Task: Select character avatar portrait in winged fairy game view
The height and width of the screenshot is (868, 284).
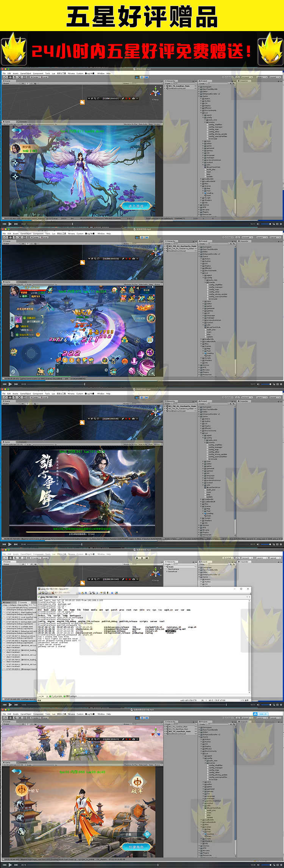Action: coord(16,149)
